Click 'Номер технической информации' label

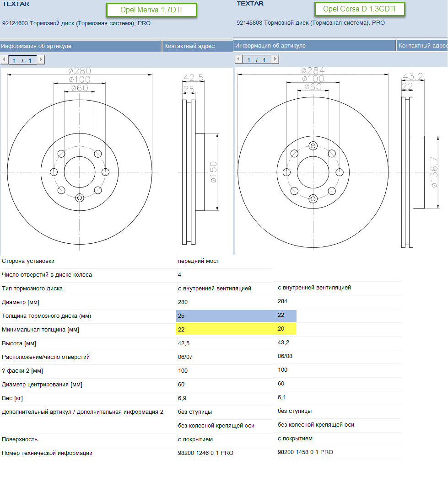click(x=47, y=453)
